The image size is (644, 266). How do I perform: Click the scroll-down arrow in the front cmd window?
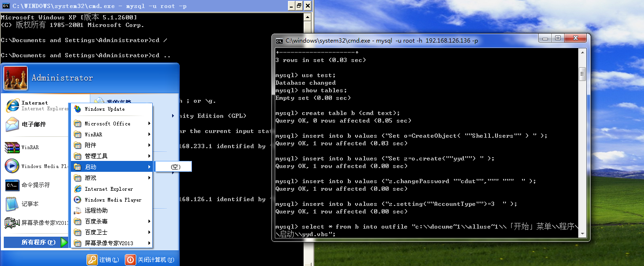coord(582,235)
